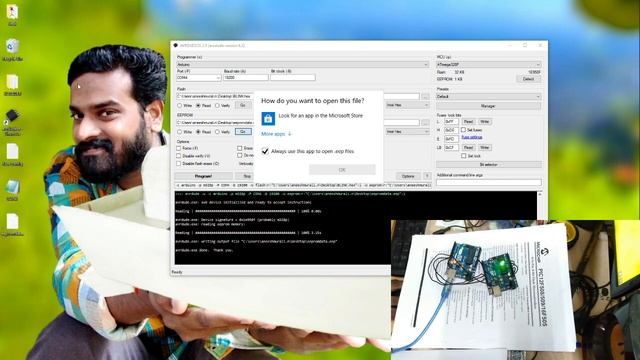Click the Additional command line args field
Viewport: 640px width, 360px height.
[x=489, y=182]
